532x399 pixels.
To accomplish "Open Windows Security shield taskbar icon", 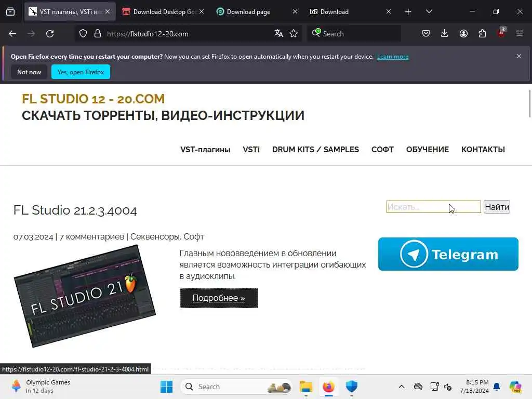I will click(x=352, y=387).
